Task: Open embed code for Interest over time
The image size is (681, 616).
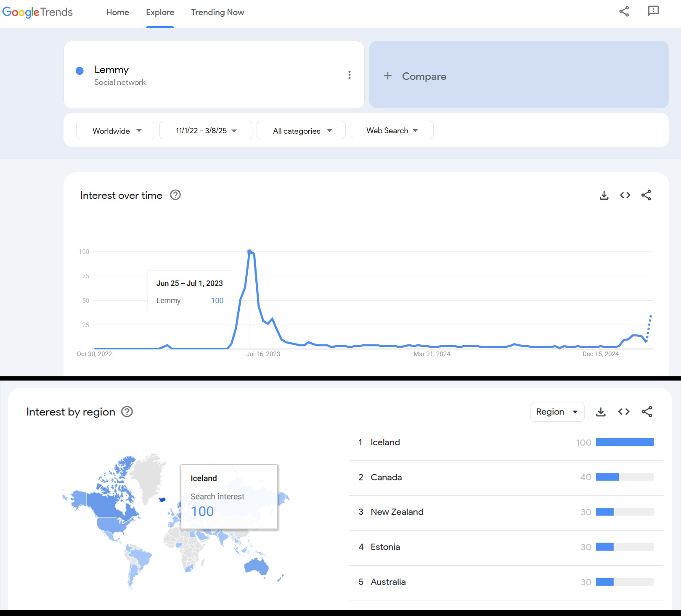Action: 625,196
